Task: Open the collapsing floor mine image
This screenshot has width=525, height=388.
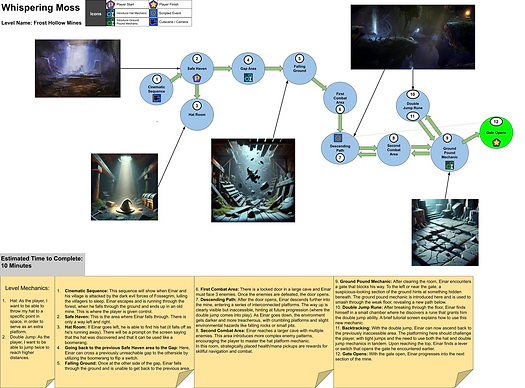Action: pyautogui.click(x=253, y=180)
